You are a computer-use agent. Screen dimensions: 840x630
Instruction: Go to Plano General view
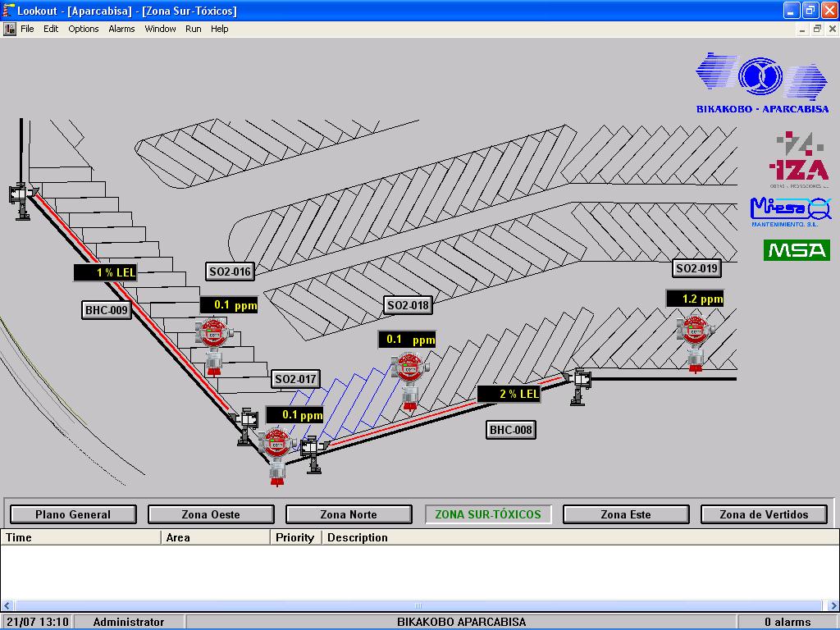73,514
